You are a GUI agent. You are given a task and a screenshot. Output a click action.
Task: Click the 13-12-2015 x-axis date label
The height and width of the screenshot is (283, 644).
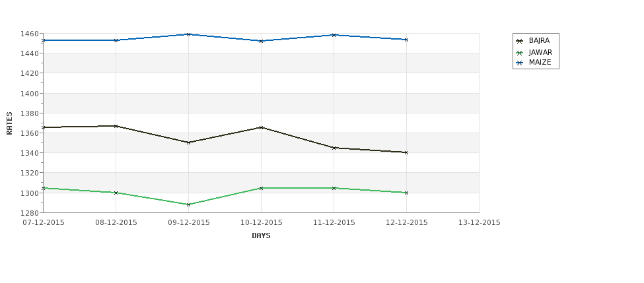pyautogui.click(x=479, y=222)
